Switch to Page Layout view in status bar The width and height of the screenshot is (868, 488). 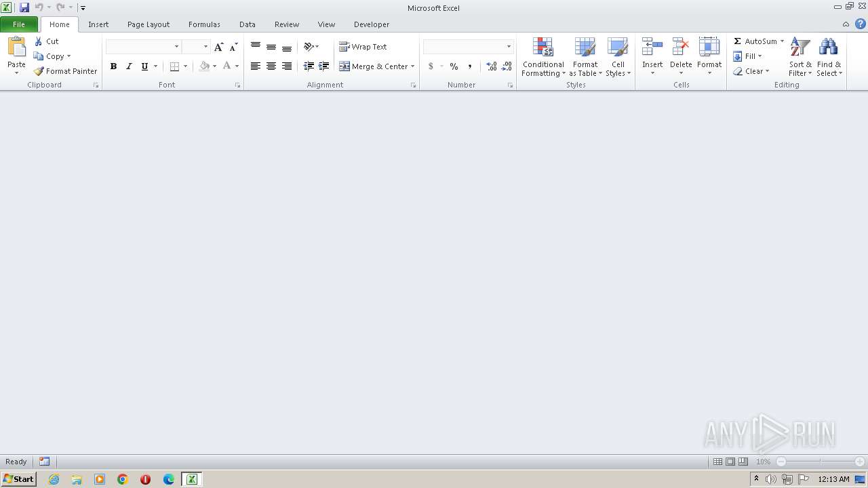(x=730, y=462)
